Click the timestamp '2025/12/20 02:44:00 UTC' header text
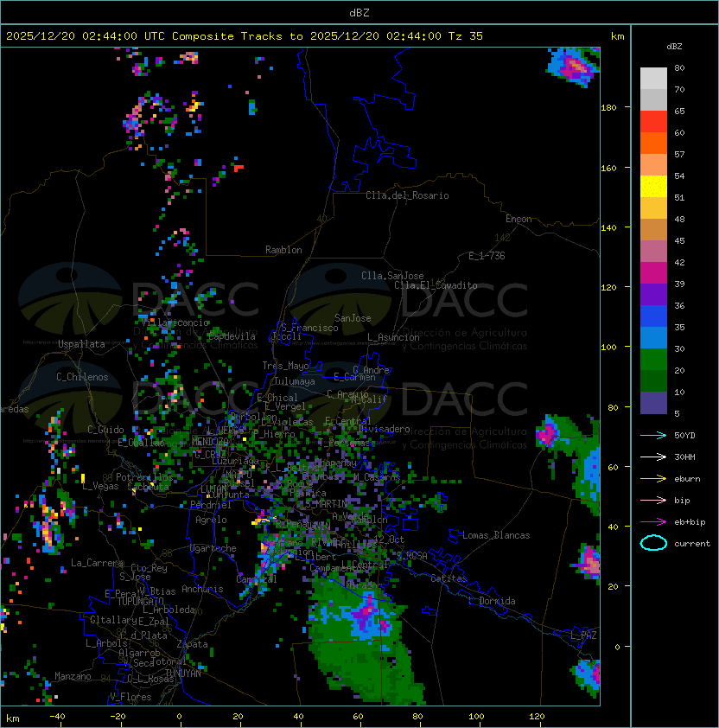Image resolution: width=719 pixels, height=728 pixels. click(86, 36)
